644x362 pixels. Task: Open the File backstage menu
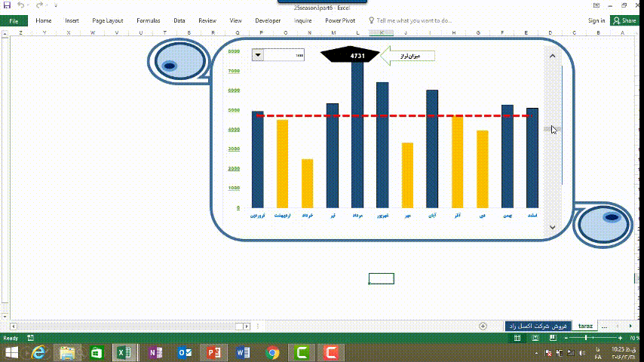14,21
